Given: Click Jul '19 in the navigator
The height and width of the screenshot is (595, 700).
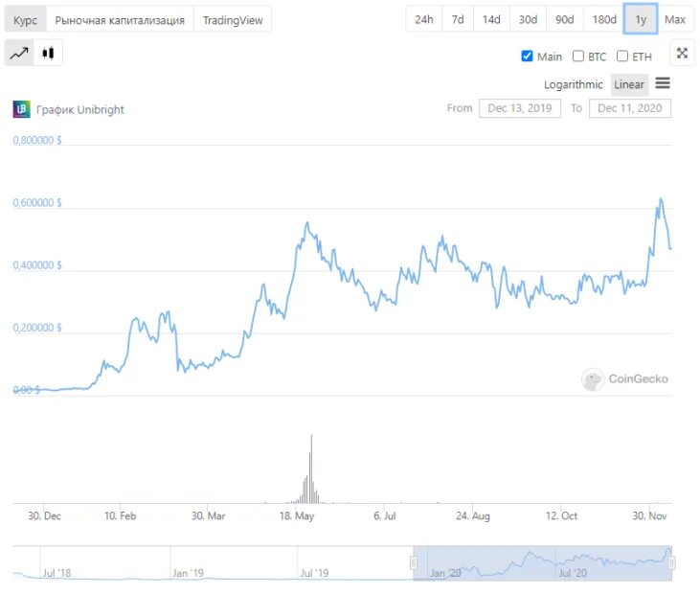Looking at the screenshot, I should tap(314, 573).
